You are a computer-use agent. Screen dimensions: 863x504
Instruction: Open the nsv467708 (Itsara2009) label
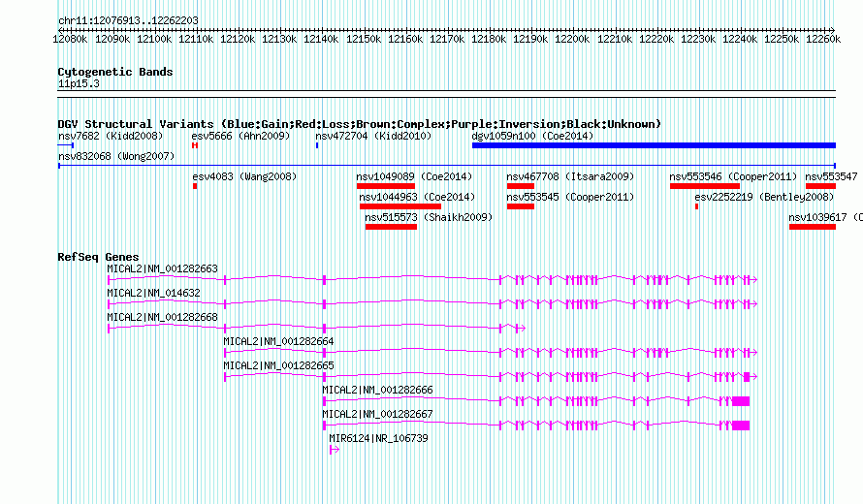click(x=570, y=176)
